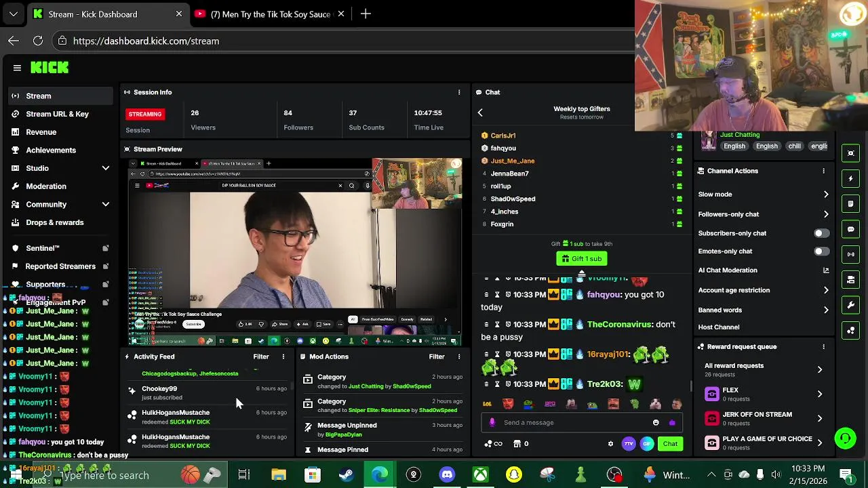Open Session Info panel options menu
868x488 pixels.
[x=459, y=92]
